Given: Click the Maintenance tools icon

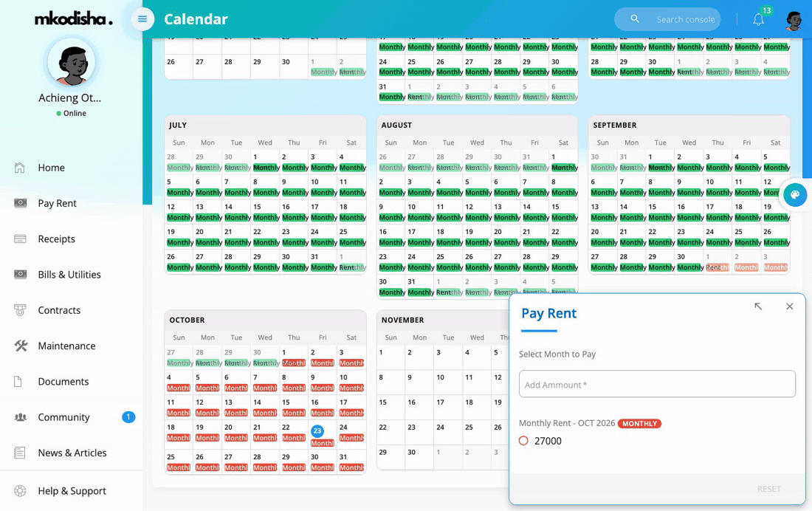Looking at the screenshot, I should click(x=21, y=346).
